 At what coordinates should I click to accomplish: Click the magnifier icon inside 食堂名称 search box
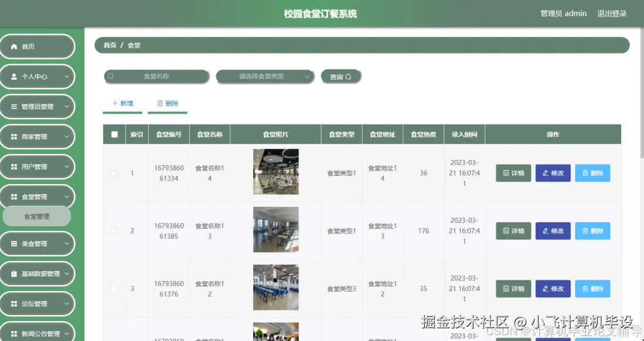click(x=111, y=76)
